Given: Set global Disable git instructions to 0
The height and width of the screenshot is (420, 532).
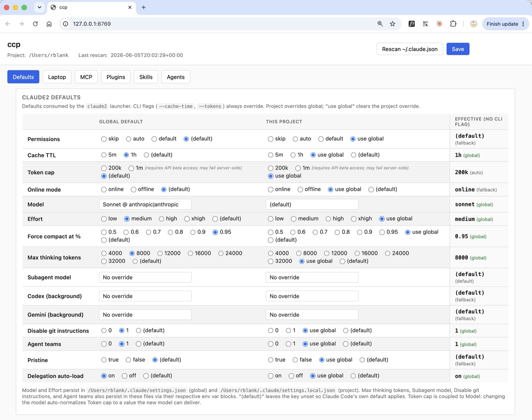Looking at the screenshot, I should click(x=104, y=331).
